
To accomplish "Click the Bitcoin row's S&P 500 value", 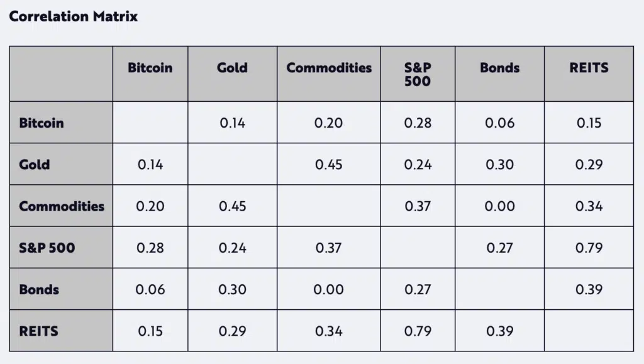I will coord(418,123).
